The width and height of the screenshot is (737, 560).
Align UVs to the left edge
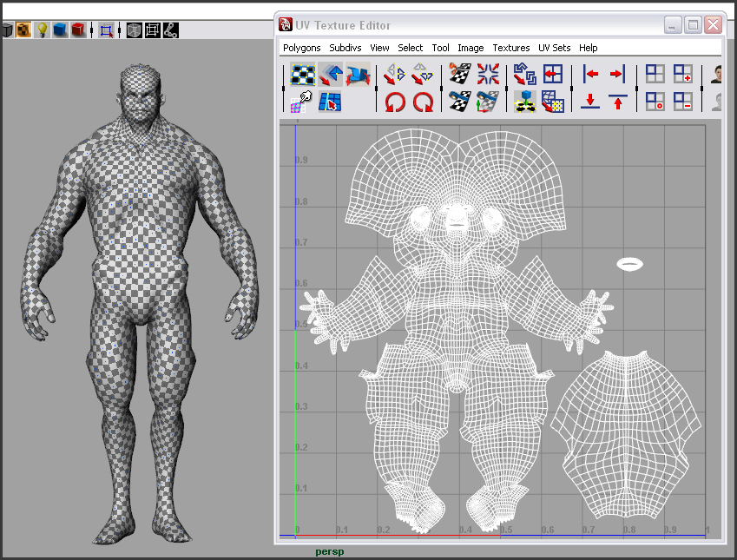click(590, 75)
